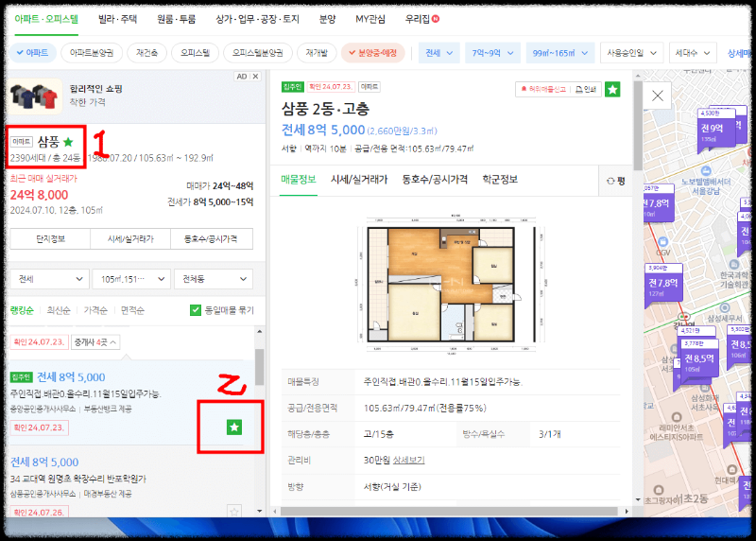Select the 원룸·투룸 top tab
The height and width of the screenshot is (541, 756).
click(x=177, y=19)
